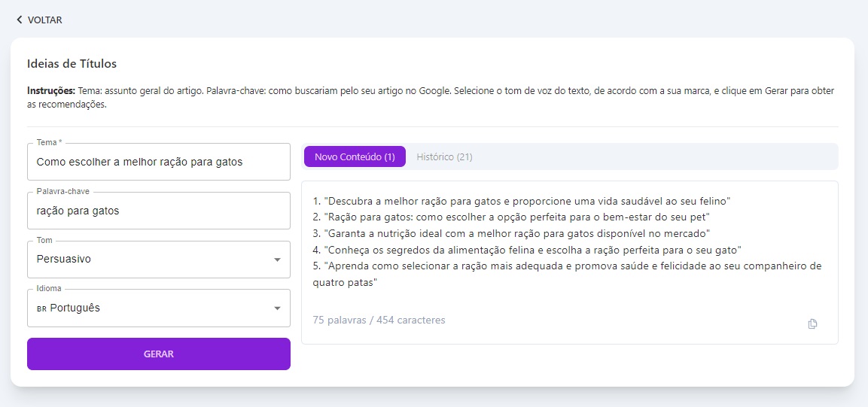Click the "75 palavras / 454 caracteres" counter
Viewport: 868px width, 407px height.
click(x=379, y=320)
